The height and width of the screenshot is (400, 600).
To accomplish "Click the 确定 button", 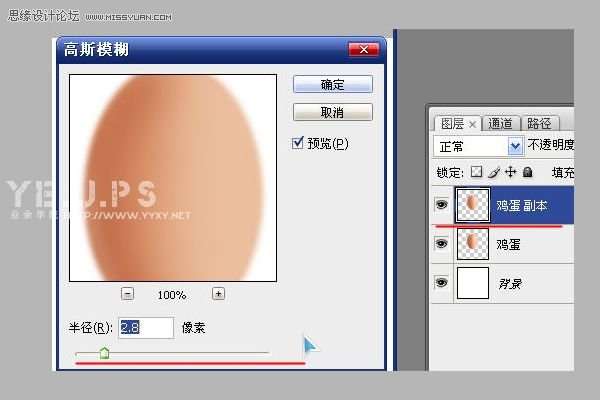I will [x=332, y=85].
